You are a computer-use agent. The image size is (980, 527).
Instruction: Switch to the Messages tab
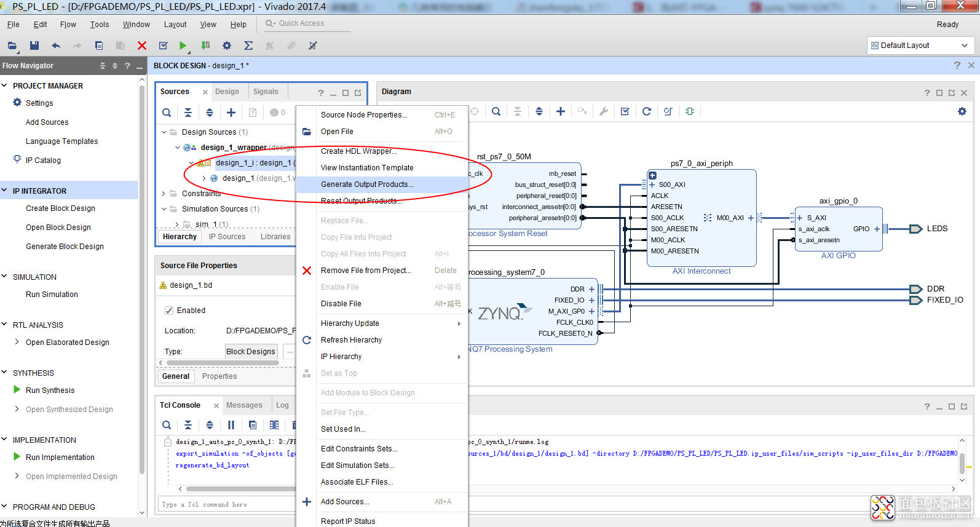(x=244, y=405)
